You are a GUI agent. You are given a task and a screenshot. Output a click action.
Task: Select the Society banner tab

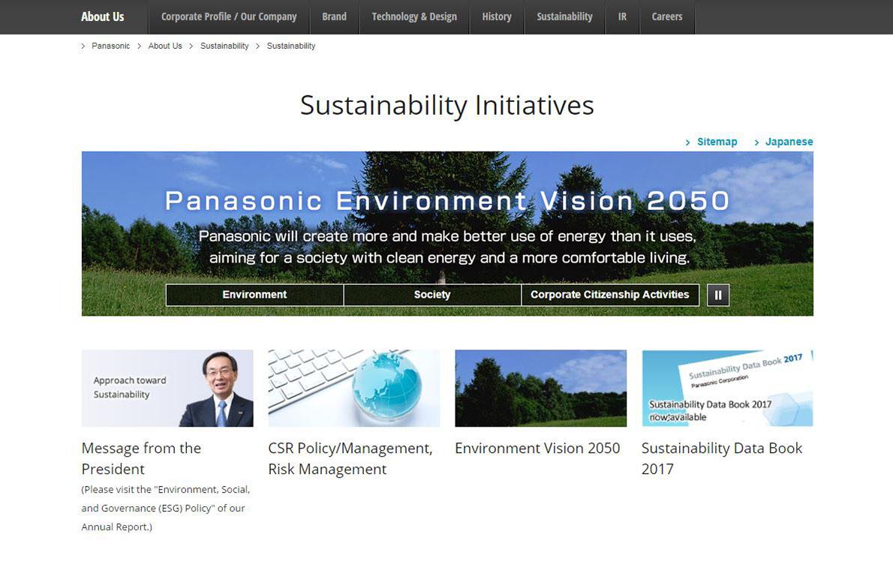pyautogui.click(x=432, y=295)
